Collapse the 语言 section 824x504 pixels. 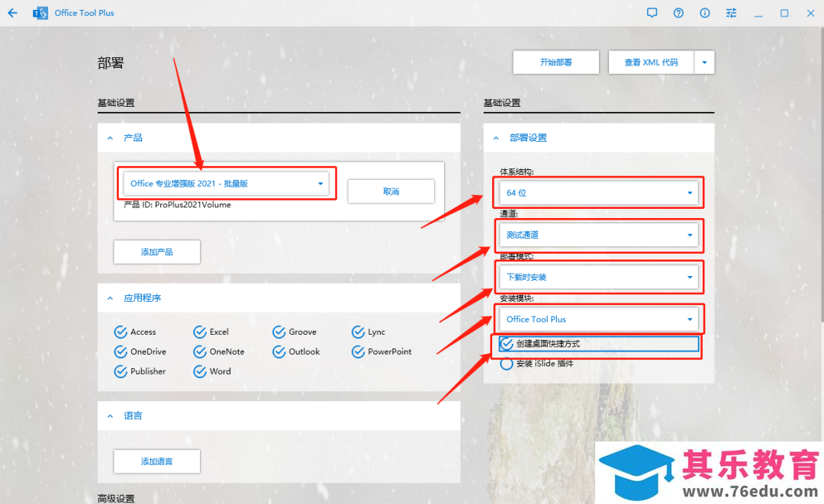110,416
